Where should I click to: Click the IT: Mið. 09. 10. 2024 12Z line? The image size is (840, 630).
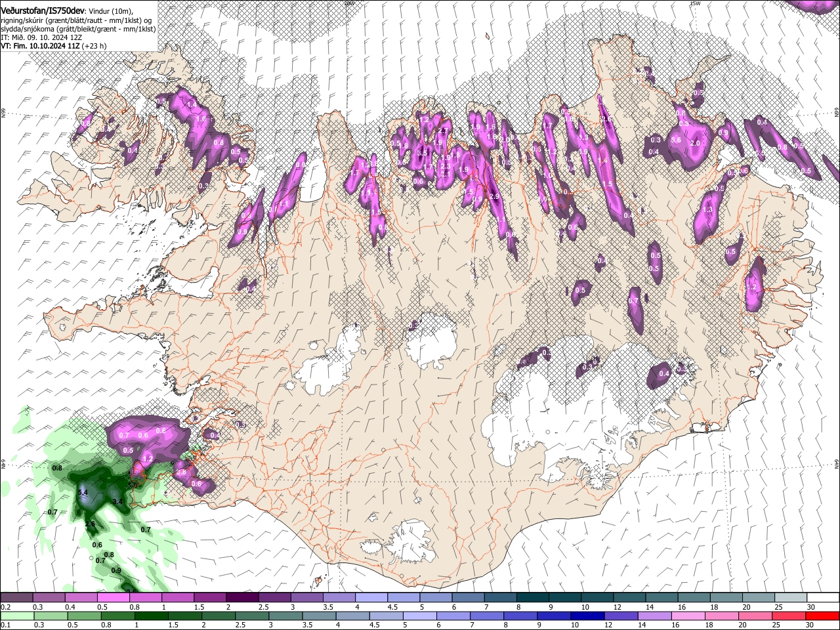(x=41, y=37)
